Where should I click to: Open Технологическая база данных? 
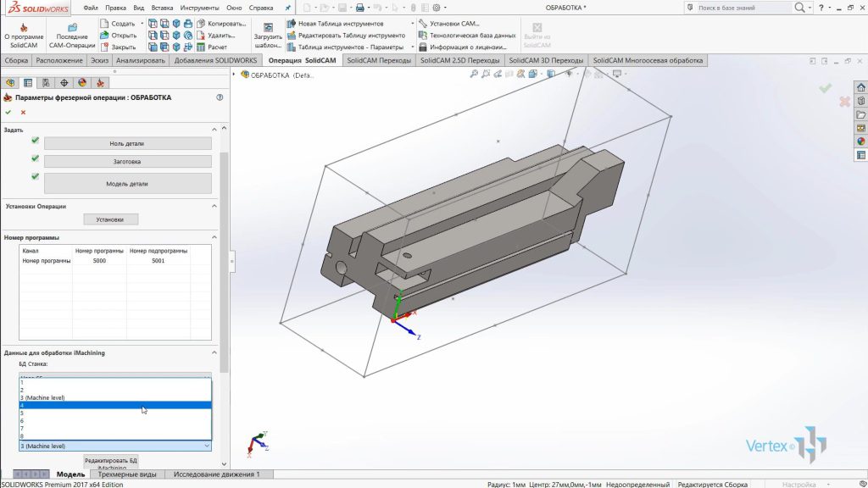click(x=467, y=36)
